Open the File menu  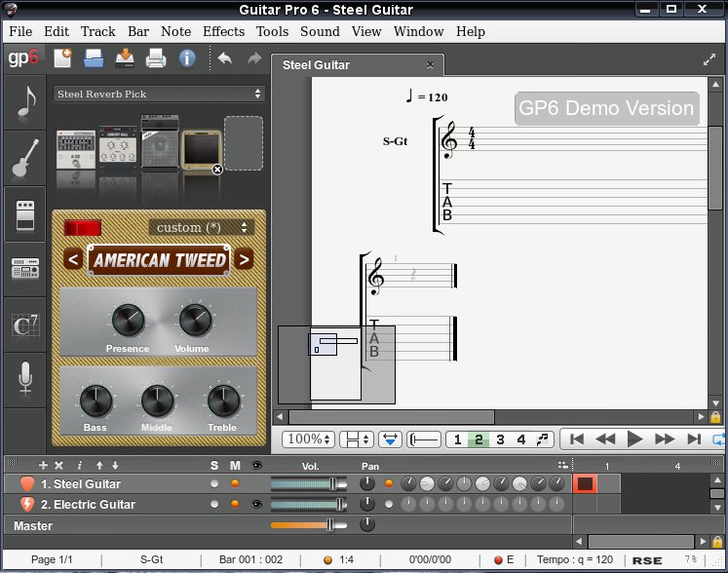coord(20,31)
